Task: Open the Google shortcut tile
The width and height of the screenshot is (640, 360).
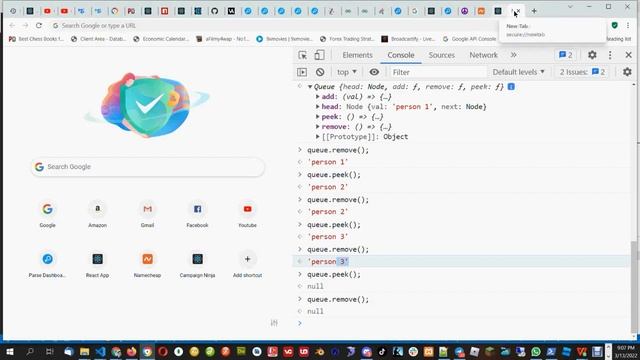Action: 47,214
